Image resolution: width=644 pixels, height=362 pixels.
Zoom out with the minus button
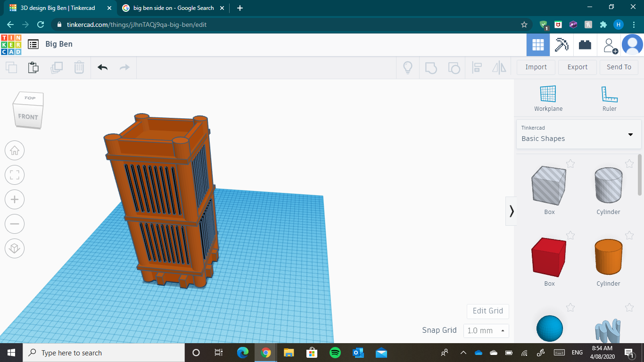15,224
